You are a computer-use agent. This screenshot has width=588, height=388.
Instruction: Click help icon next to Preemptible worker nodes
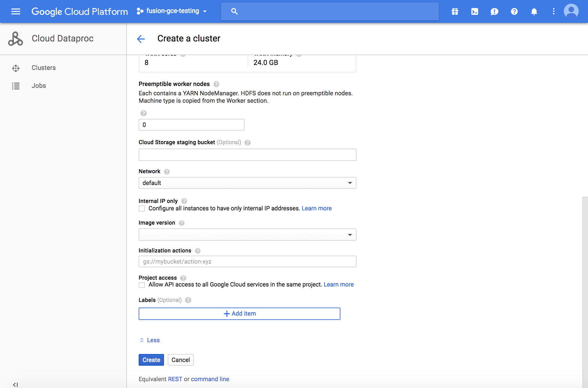pyautogui.click(x=216, y=84)
